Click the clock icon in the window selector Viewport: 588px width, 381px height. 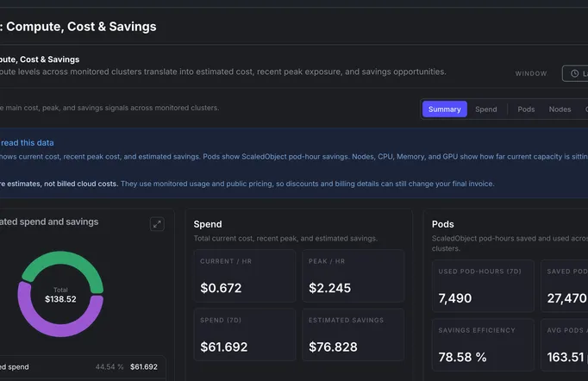point(574,73)
